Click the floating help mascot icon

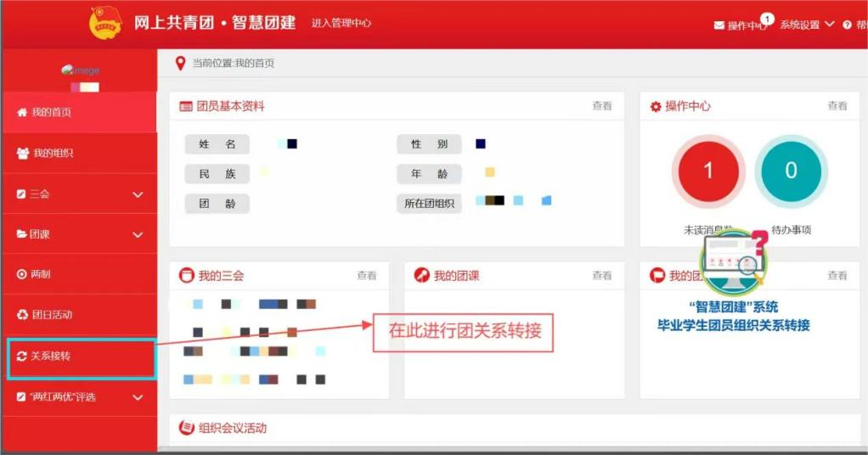click(734, 257)
